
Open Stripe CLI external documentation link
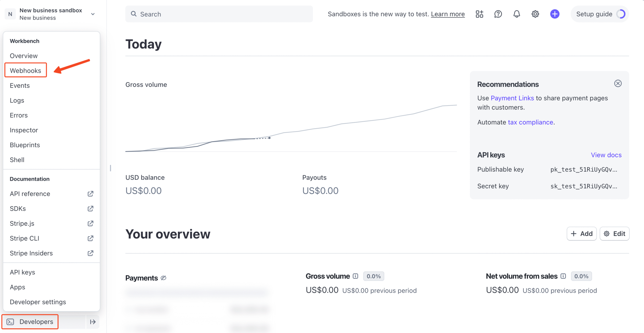point(90,238)
